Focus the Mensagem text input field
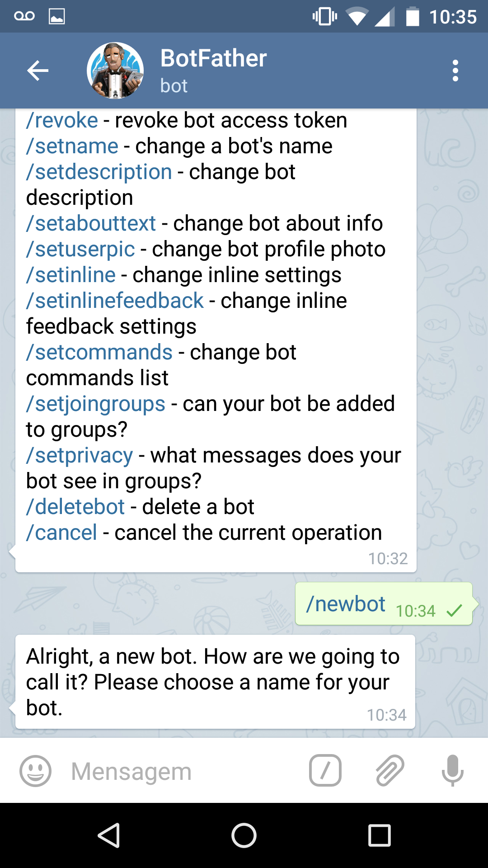Screen dimensions: 488x868 click(x=181, y=771)
